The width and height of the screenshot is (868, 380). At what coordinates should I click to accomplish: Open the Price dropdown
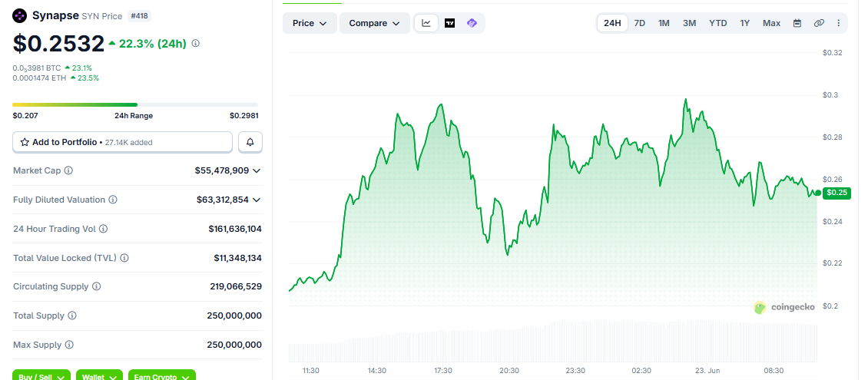(x=310, y=23)
